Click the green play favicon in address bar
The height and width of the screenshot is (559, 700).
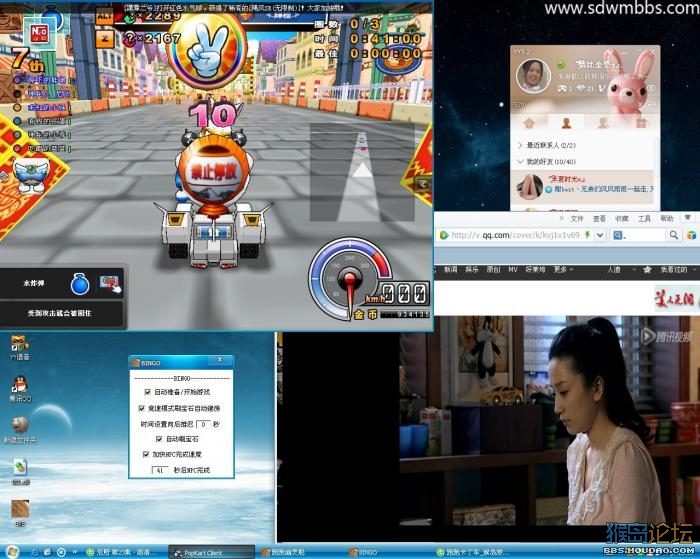pos(443,235)
